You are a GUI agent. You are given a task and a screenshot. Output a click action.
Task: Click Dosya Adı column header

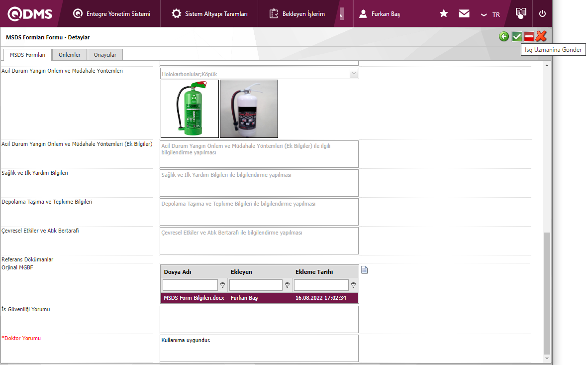[178, 272]
